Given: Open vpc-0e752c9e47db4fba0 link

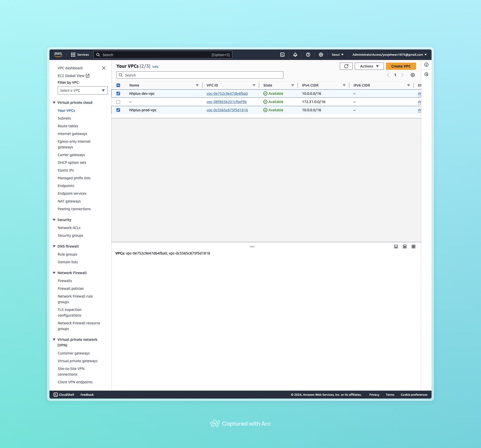Looking at the screenshot, I should (227, 94).
